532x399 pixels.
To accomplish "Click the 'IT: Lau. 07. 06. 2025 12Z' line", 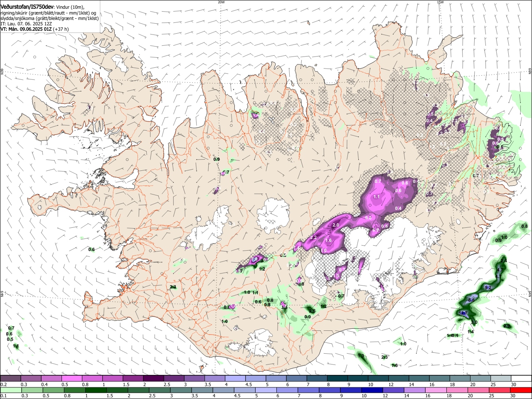I will (x=26, y=24).
